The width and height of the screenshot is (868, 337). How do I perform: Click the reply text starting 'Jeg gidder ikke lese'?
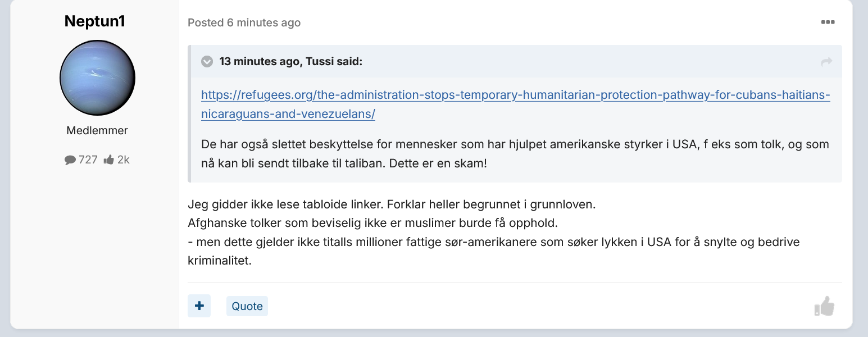tap(392, 204)
